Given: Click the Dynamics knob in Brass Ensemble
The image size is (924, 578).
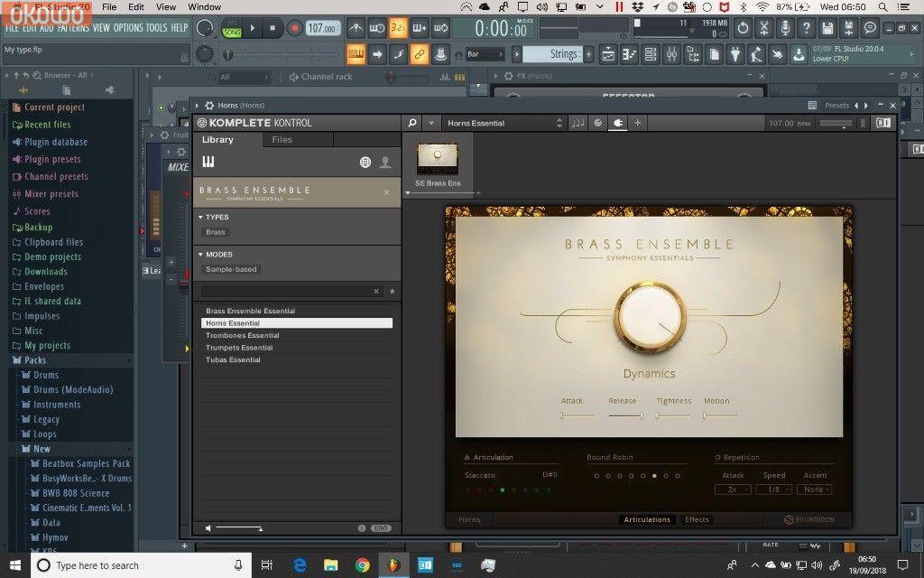Looking at the screenshot, I should [x=650, y=323].
